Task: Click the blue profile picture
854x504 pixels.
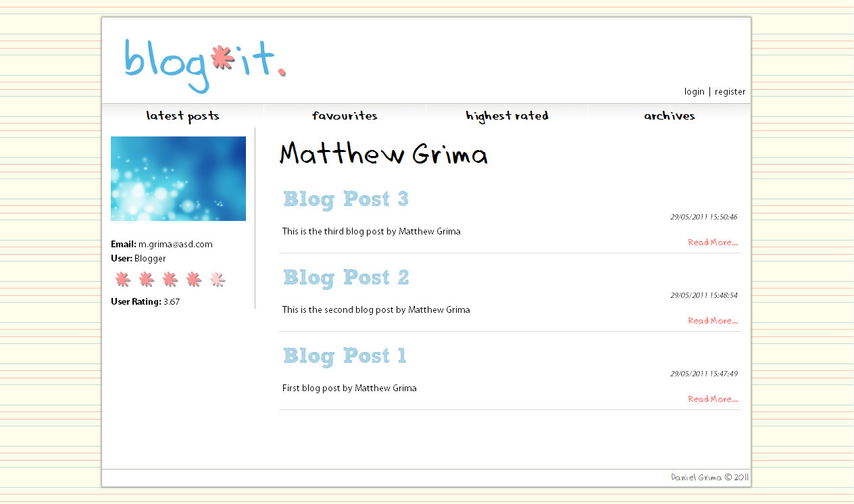Action: pyautogui.click(x=178, y=178)
